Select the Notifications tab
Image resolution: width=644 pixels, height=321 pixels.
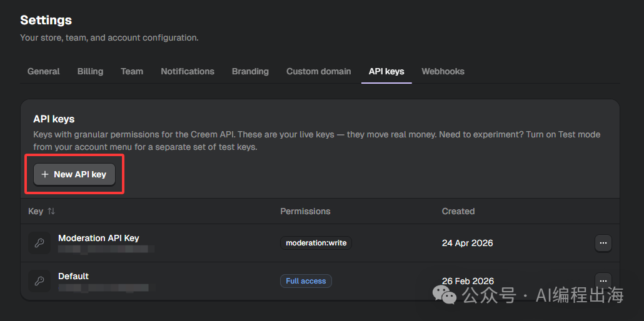click(x=188, y=71)
